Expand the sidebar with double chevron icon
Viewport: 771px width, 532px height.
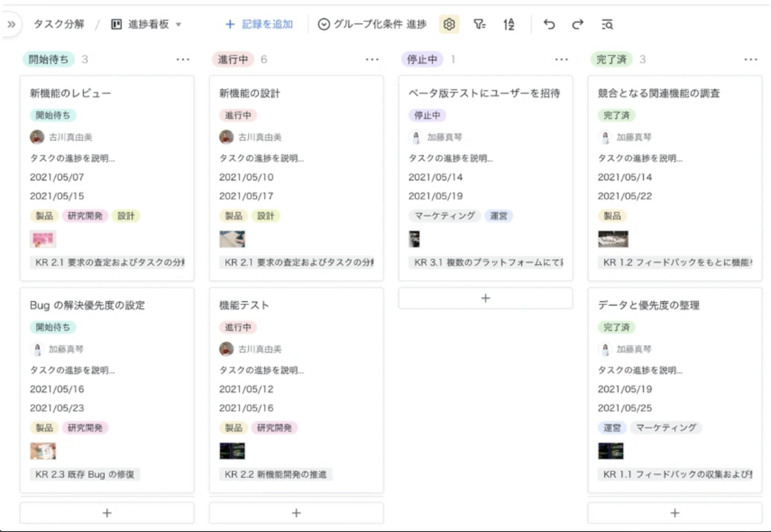(11, 24)
